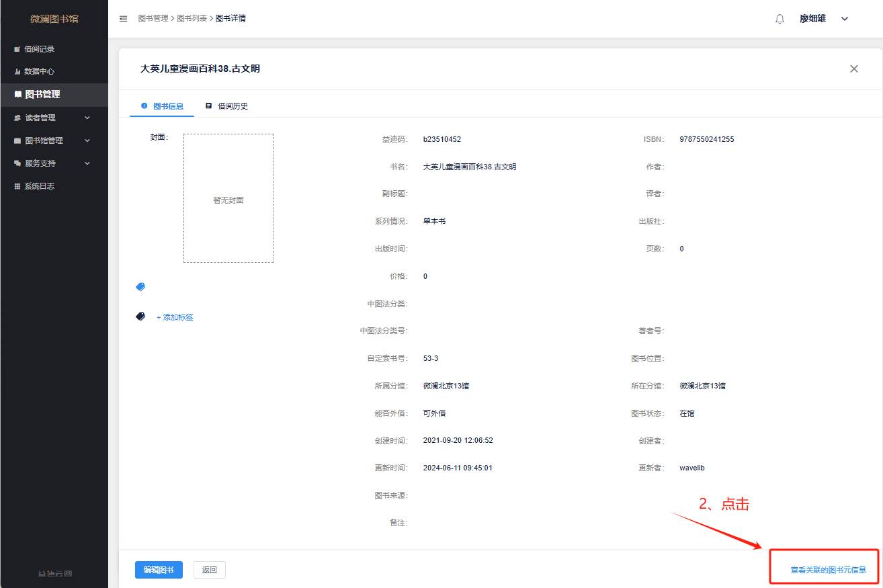Switch to the 借阅历史 tab
Viewport: 883px width, 588px height.
[x=227, y=106]
